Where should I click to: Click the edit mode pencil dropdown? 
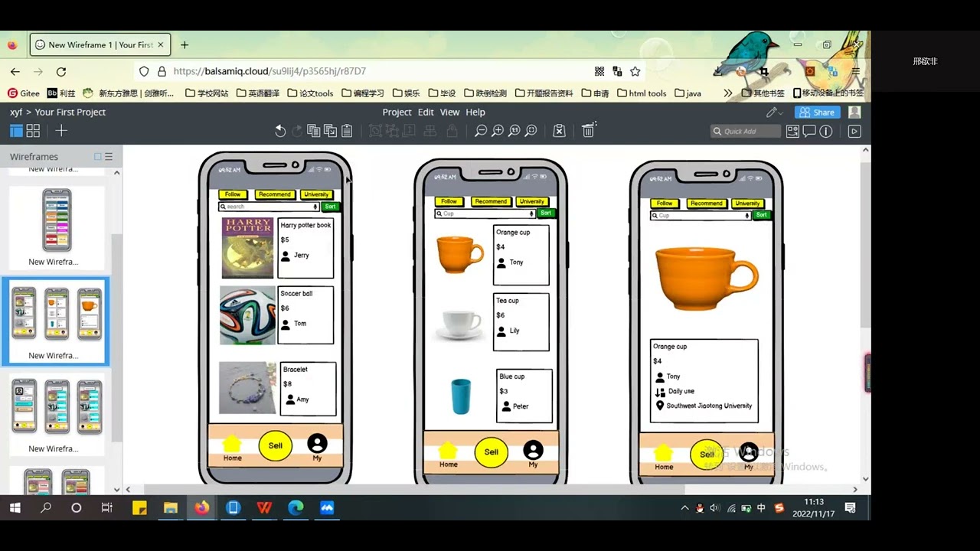click(775, 112)
